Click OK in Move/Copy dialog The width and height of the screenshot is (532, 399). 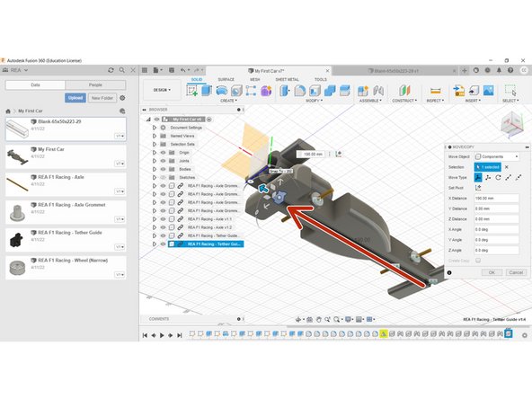pyautogui.click(x=492, y=272)
